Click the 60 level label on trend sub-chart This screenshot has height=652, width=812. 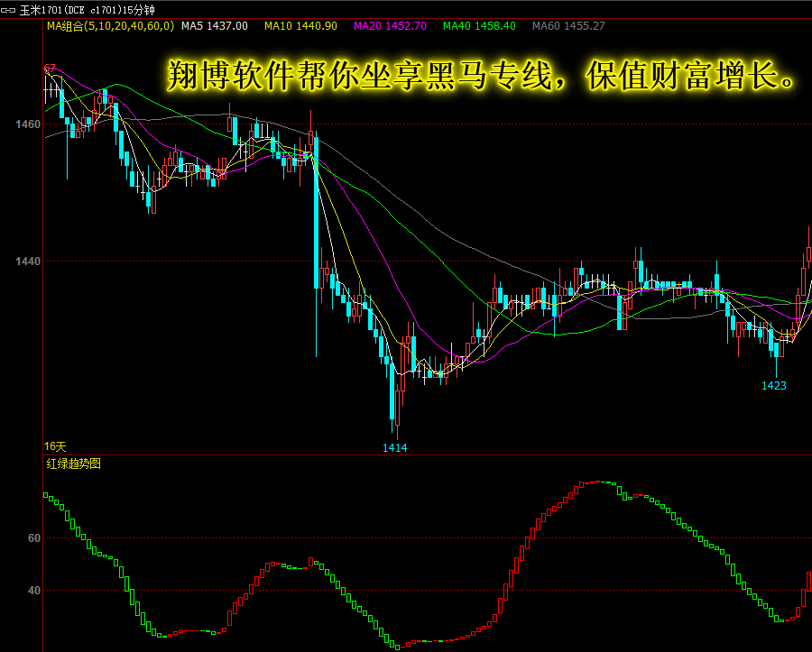tap(34, 538)
